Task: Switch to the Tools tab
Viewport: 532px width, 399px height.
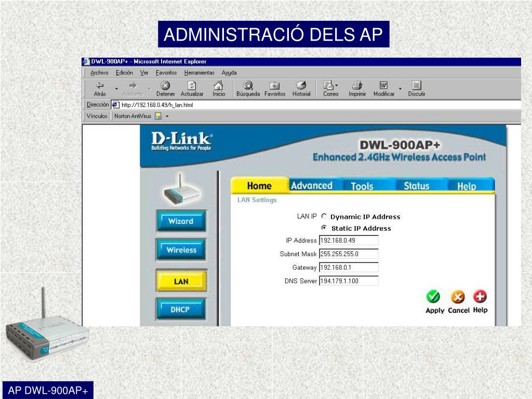Action: (x=362, y=186)
